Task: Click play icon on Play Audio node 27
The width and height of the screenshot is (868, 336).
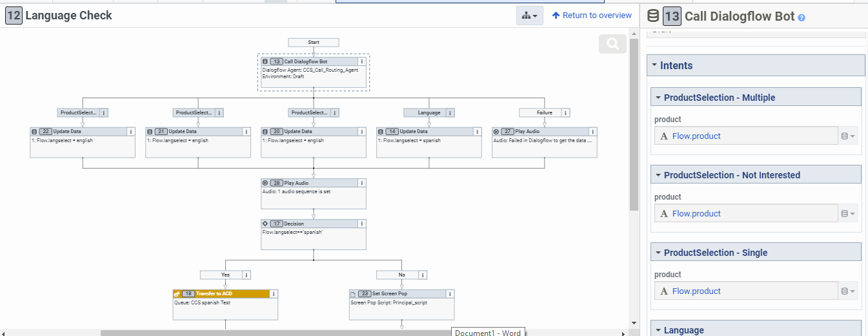Action: (x=496, y=131)
